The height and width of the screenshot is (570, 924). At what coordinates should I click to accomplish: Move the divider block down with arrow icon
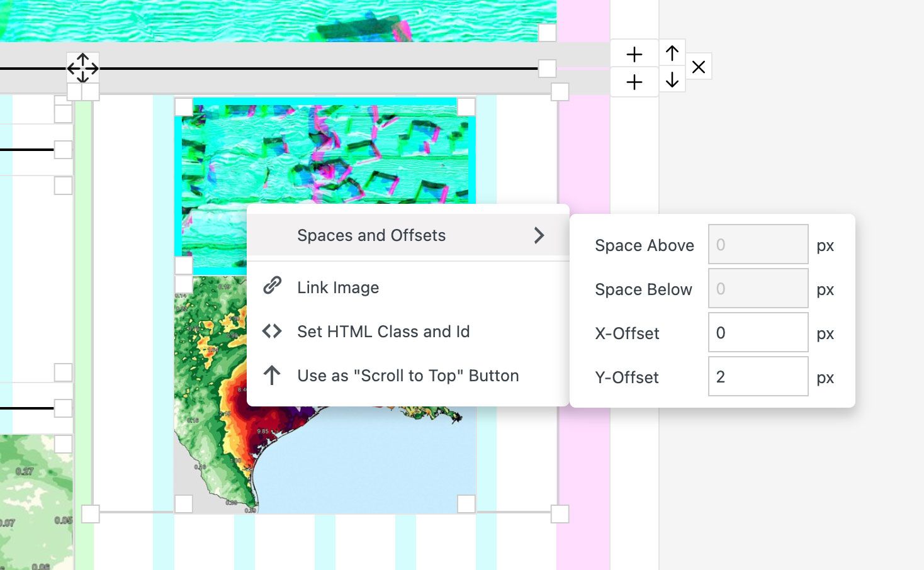pos(672,81)
